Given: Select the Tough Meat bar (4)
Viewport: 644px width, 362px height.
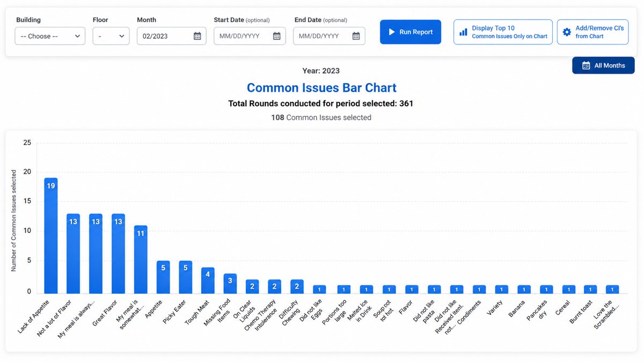Looking at the screenshot, I should pyautogui.click(x=208, y=280).
